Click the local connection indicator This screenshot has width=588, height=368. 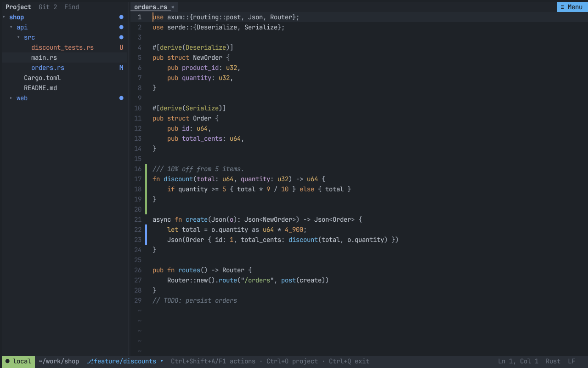pos(18,361)
